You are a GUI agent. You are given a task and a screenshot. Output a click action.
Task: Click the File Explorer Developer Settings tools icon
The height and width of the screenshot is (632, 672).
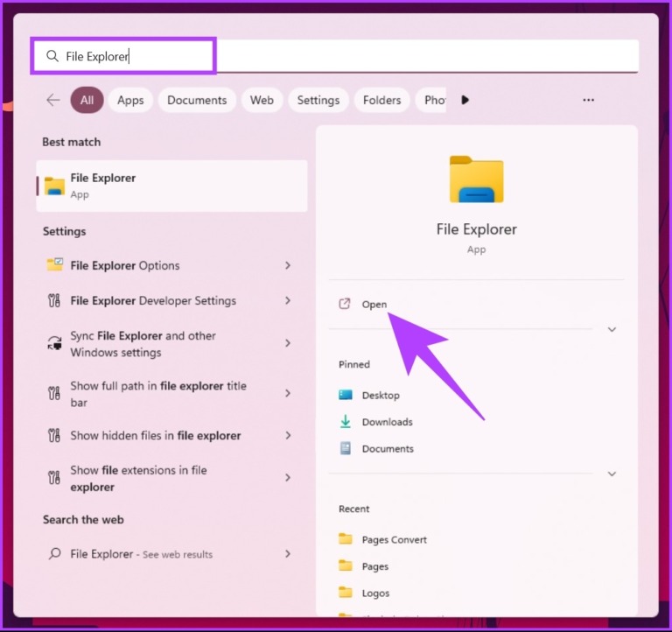click(x=54, y=300)
